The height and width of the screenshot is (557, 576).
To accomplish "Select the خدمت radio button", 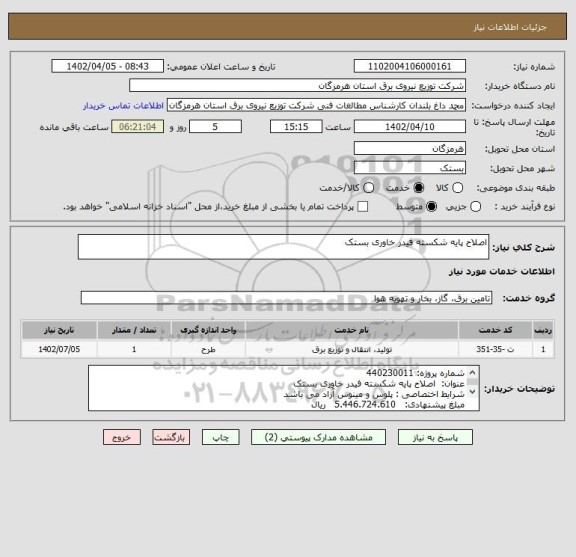I will [418, 188].
